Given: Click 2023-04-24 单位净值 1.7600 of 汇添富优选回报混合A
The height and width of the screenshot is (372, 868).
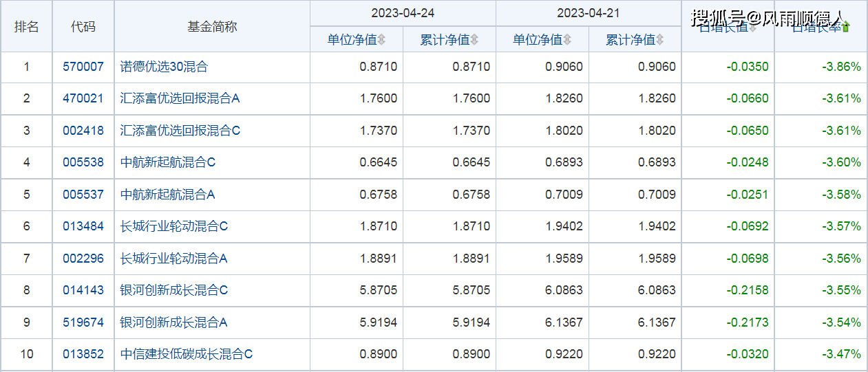Looking at the screenshot, I should [379, 98].
